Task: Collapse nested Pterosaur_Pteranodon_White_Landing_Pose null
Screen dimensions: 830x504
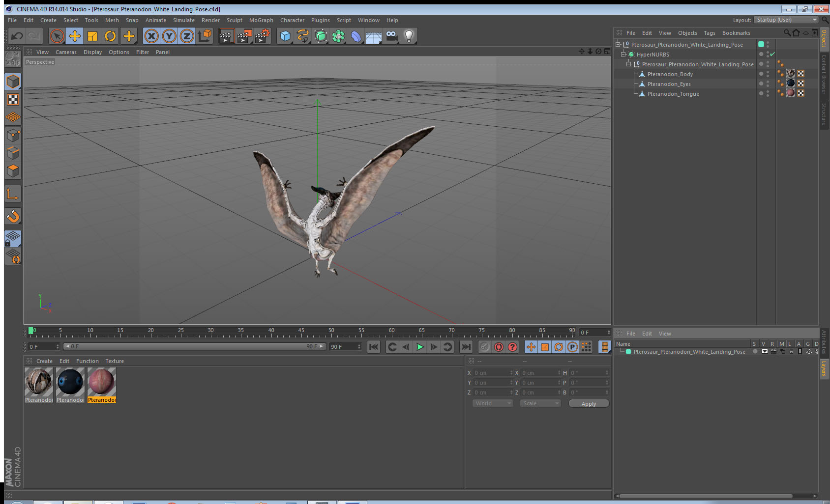Action: (x=628, y=64)
